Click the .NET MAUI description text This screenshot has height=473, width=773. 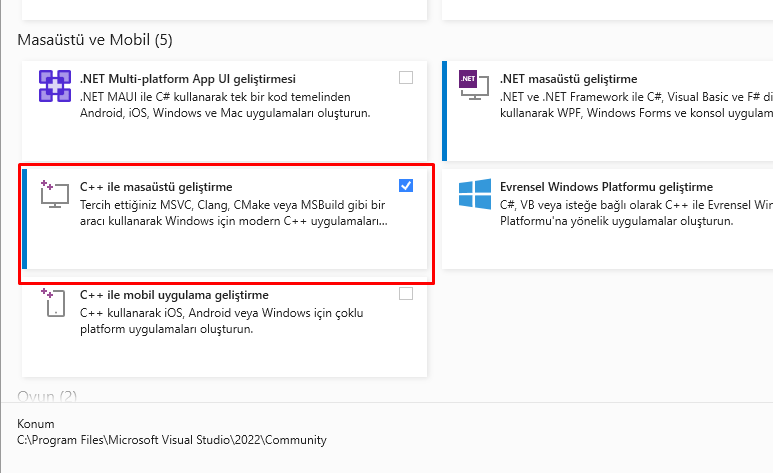(225, 105)
